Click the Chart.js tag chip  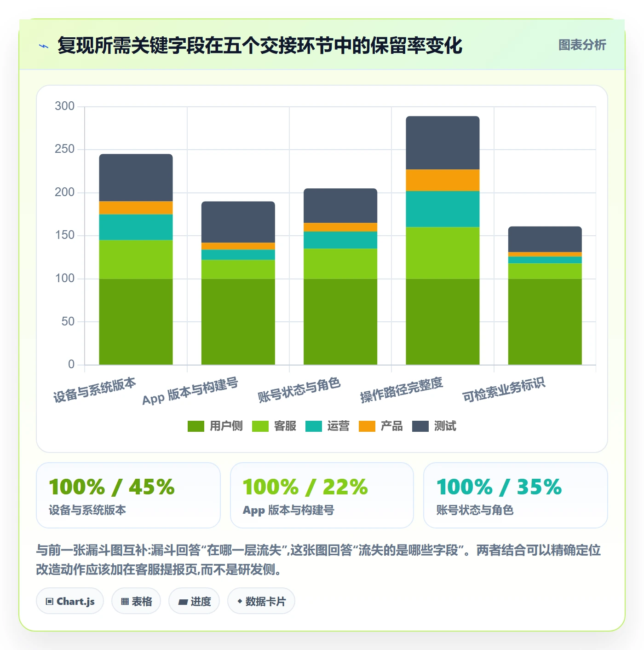pyautogui.click(x=70, y=601)
